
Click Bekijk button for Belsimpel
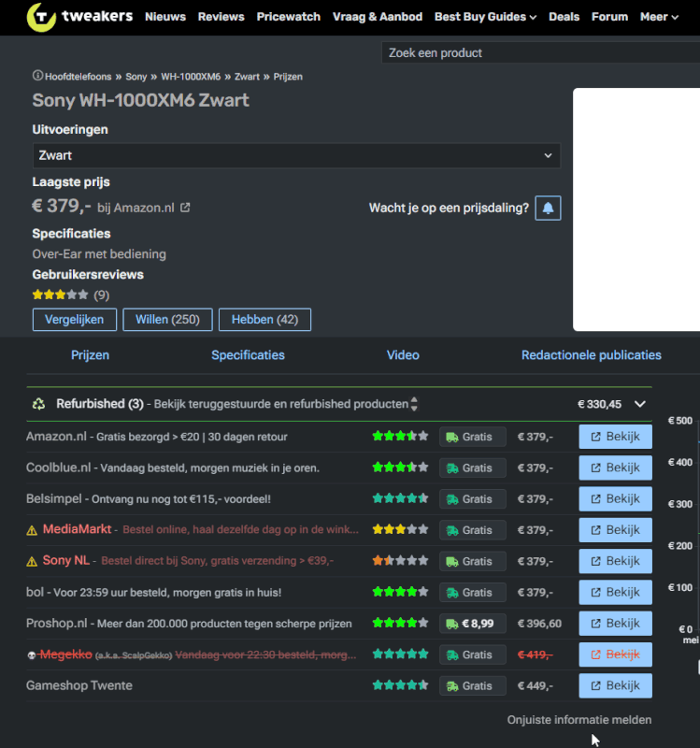[616, 498]
